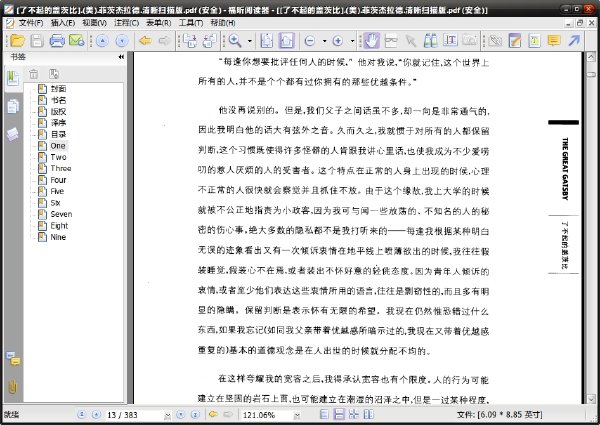
Task: Open the 帮助(H) menu
Action: pyautogui.click(x=223, y=23)
